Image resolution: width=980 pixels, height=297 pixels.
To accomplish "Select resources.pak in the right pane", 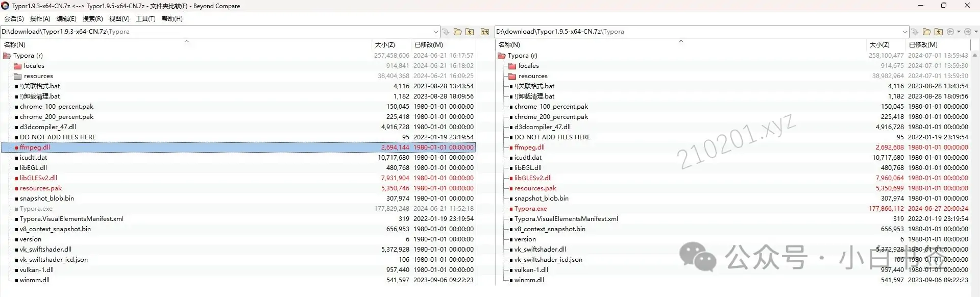I will [535, 188].
